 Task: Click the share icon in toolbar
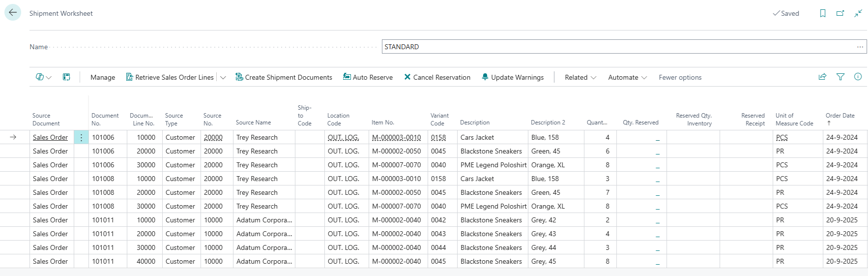click(x=822, y=77)
